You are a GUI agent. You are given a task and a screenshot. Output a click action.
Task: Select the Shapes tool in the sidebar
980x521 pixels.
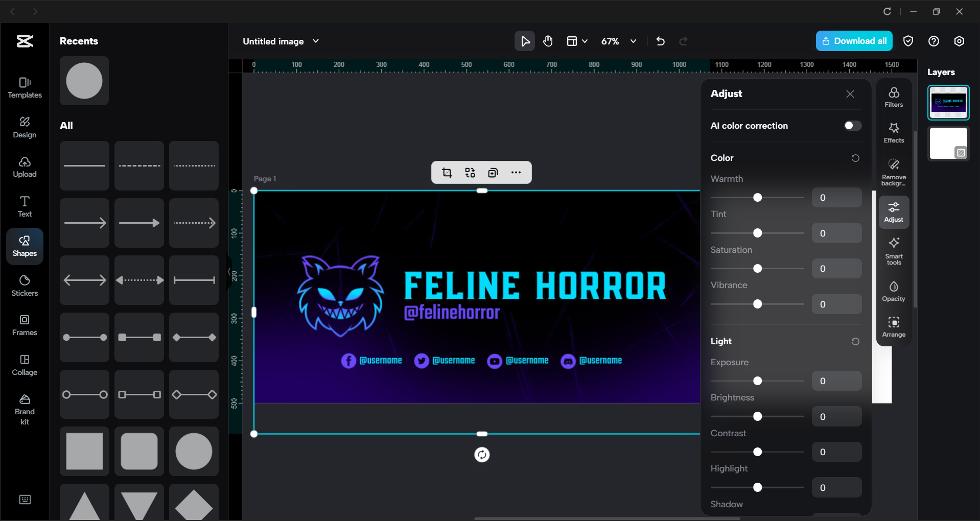point(24,246)
